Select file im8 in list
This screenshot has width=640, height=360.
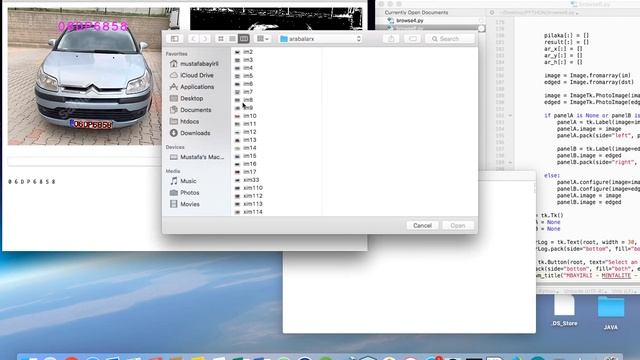(244, 100)
